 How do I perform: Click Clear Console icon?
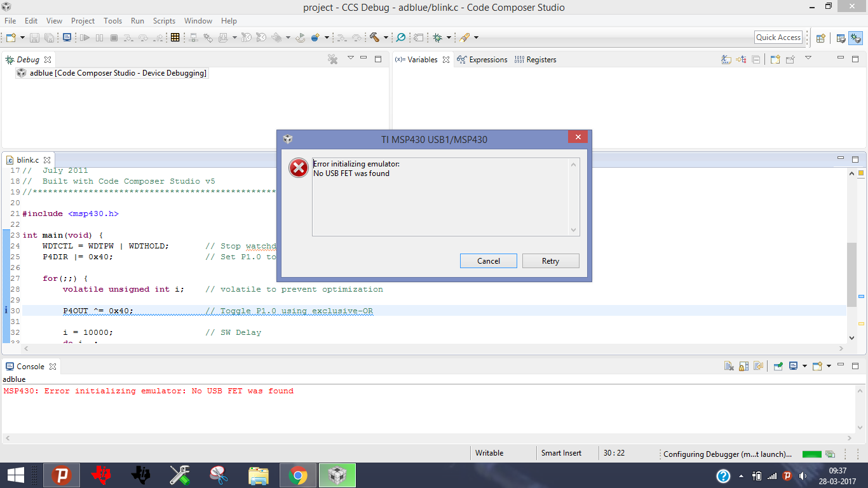coord(729,366)
